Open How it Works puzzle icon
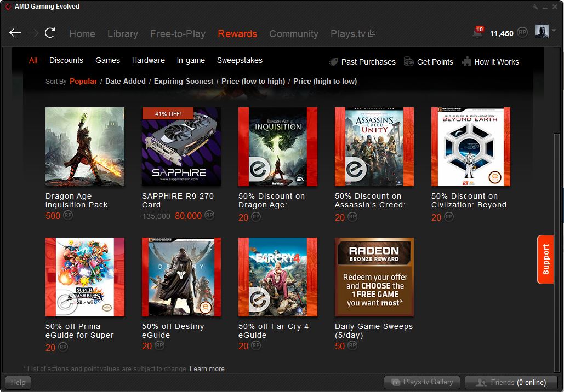The height and width of the screenshot is (392, 564). [466, 62]
